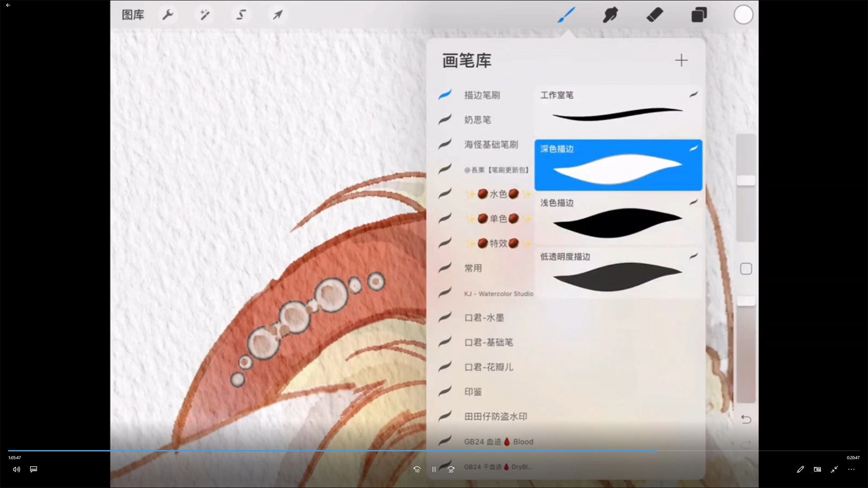Select the 奶思笔 brush set
868x488 pixels.
477,120
